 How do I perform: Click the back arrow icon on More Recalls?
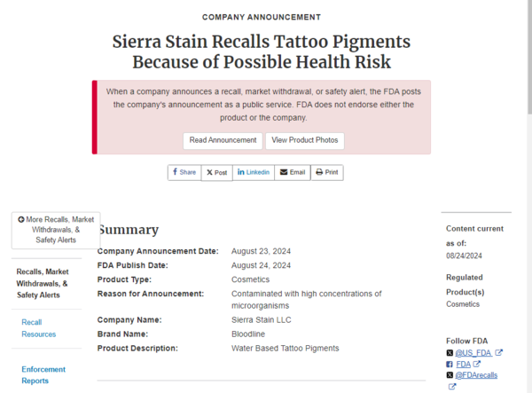click(21, 219)
